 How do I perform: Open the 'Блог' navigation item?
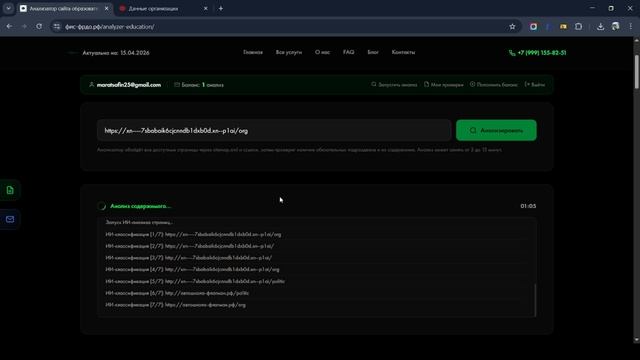click(373, 52)
